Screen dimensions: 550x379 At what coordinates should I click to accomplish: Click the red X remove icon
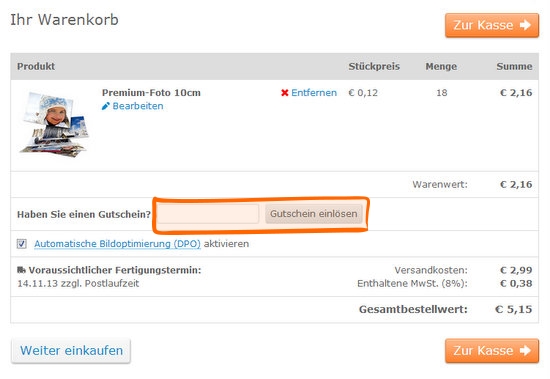pyautogui.click(x=284, y=93)
